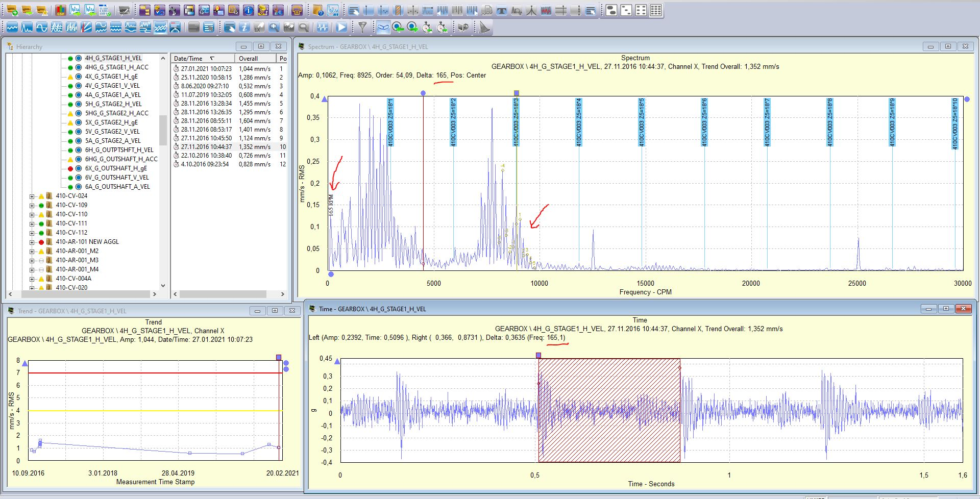Select the 25.11.2020 10:58:15 measurement row
Viewport: 980px width, 499px height.
[x=229, y=78]
